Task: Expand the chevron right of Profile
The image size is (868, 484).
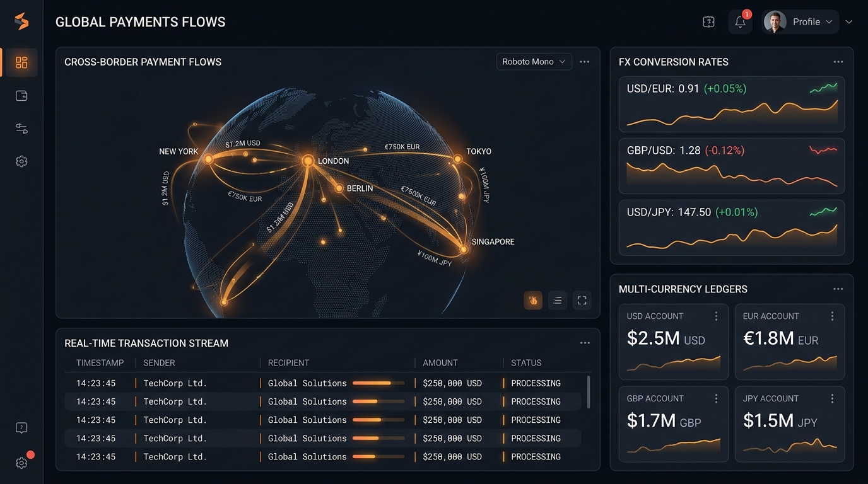Action: click(849, 22)
